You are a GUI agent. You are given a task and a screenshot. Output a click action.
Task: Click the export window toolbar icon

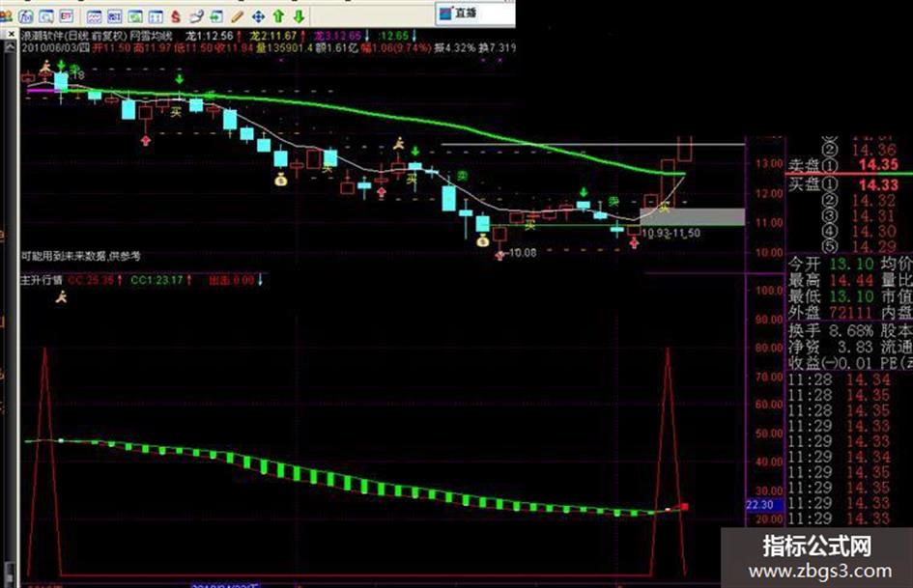tap(216, 16)
